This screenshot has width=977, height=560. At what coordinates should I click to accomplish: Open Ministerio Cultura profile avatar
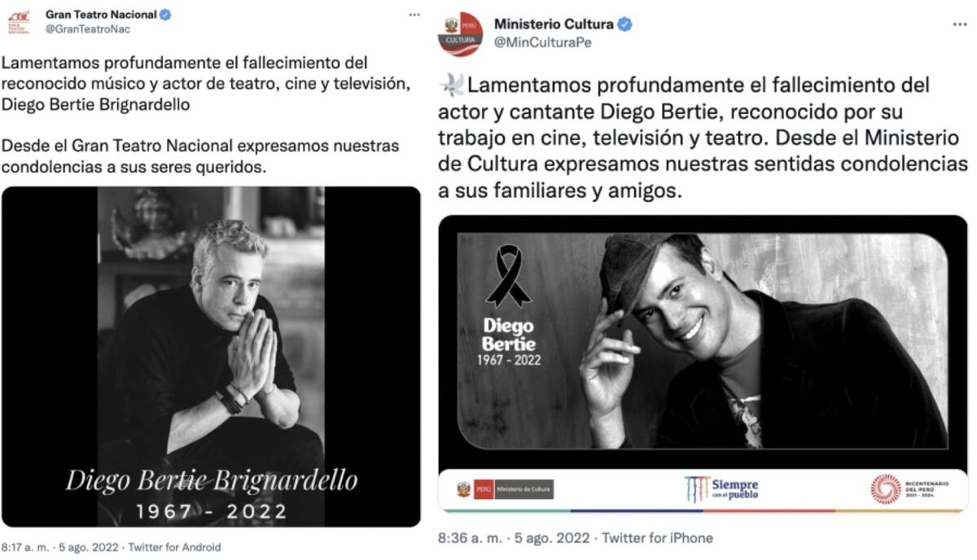pyautogui.click(x=460, y=34)
